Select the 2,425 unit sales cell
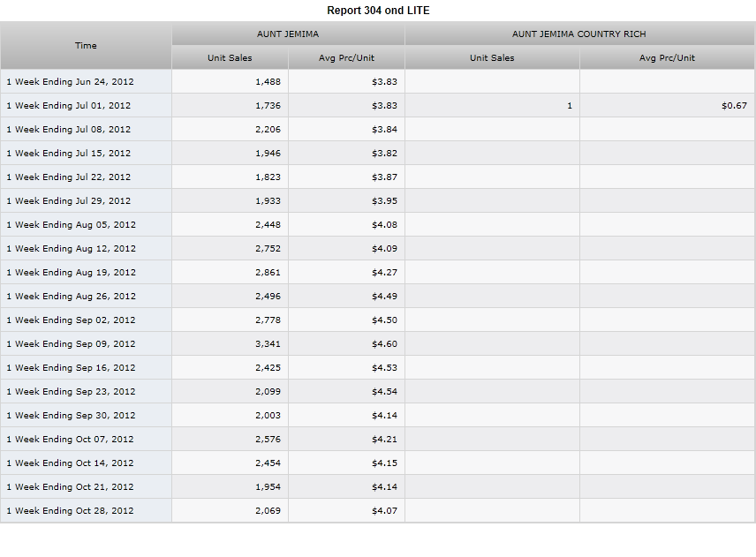Image resolution: width=756 pixels, height=557 pixels. pos(230,367)
